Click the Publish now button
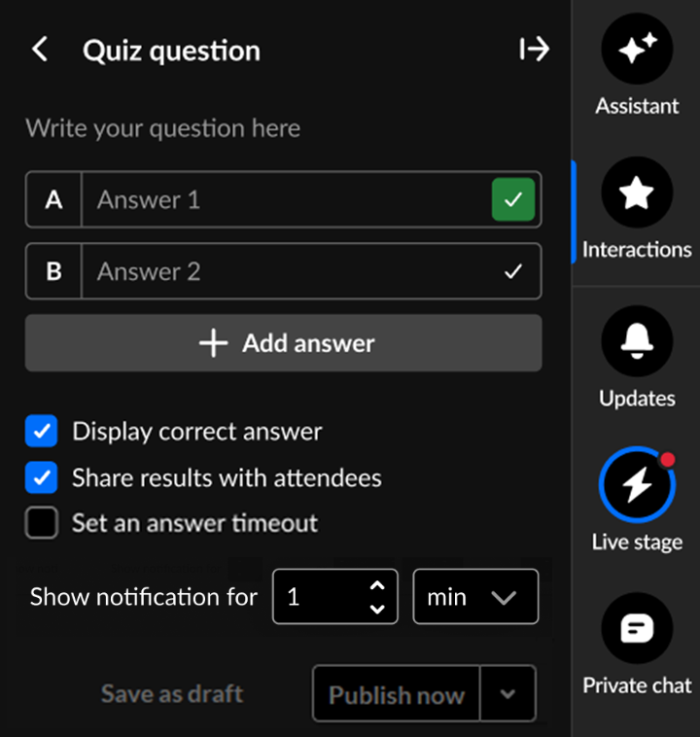Image resolution: width=700 pixels, height=737 pixels. [x=397, y=693]
